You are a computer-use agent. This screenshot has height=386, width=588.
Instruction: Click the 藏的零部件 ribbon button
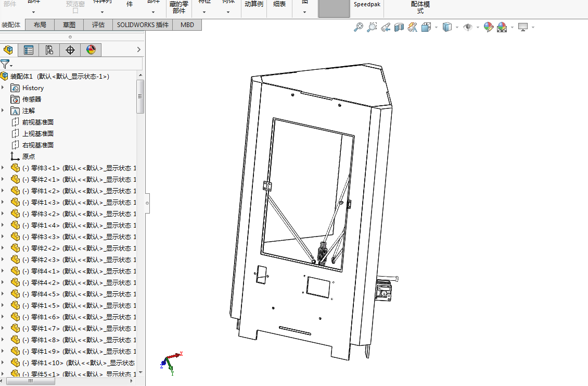coord(179,7)
